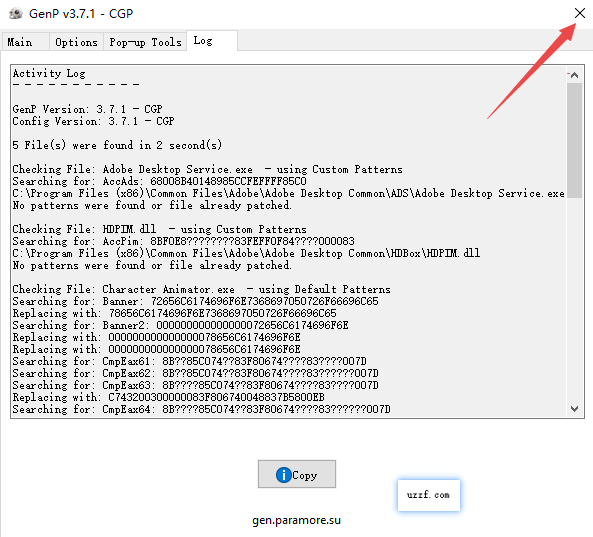Click 'Searching for: AccPim' line
The image size is (593, 537).
tap(183, 241)
